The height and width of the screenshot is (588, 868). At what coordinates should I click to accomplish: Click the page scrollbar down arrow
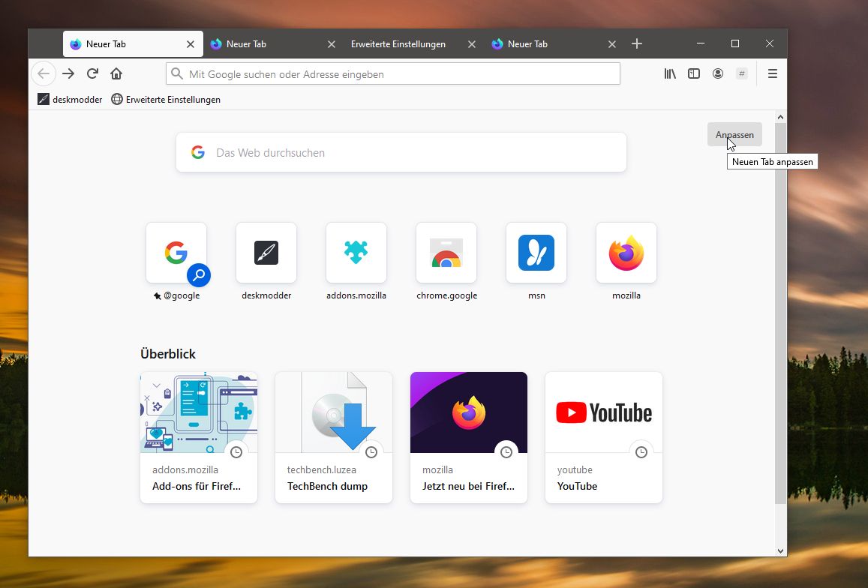tap(780, 551)
